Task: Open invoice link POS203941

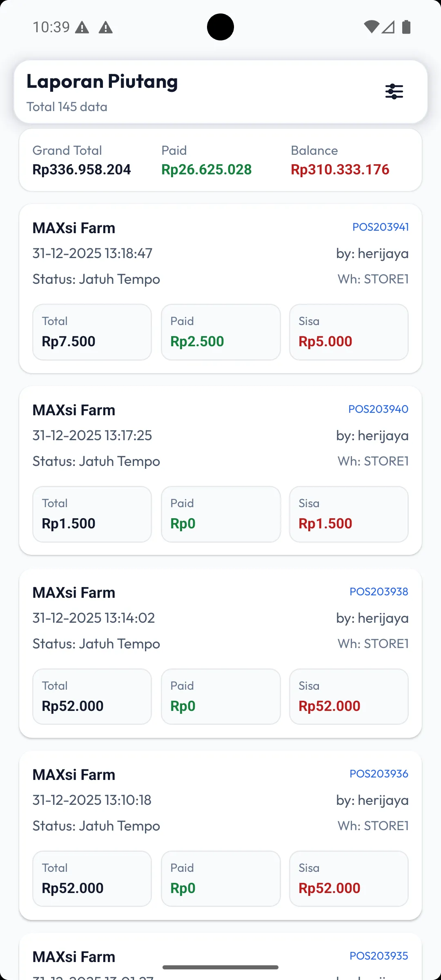Action: pyautogui.click(x=381, y=227)
